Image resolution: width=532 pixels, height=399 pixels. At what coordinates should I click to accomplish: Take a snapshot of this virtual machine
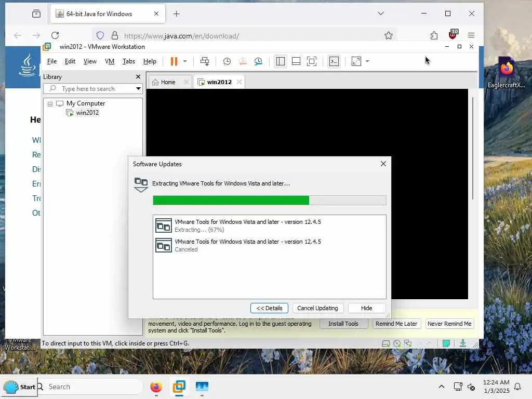227,61
